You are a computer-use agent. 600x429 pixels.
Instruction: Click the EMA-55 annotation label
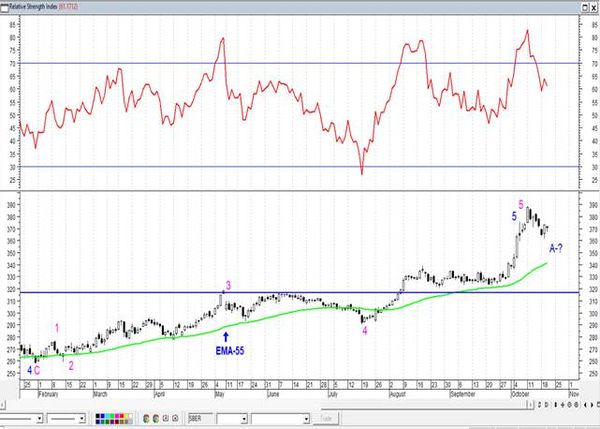[230, 351]
